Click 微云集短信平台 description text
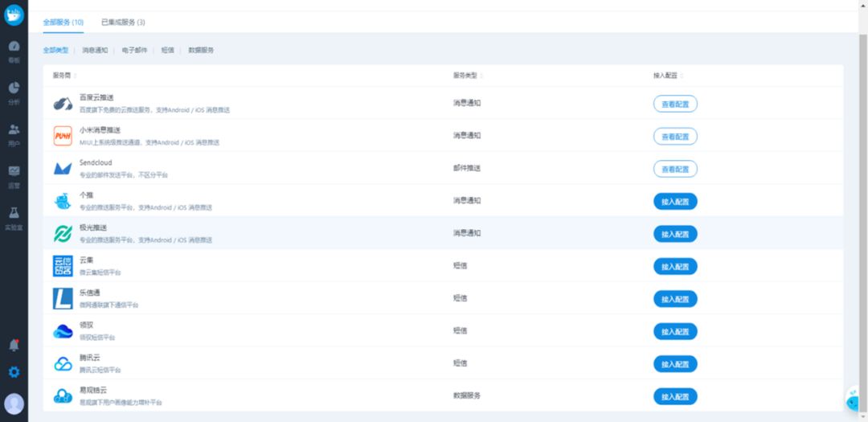Image resolution: width=868 pixels, height=422 pixels. click(100, 272)
